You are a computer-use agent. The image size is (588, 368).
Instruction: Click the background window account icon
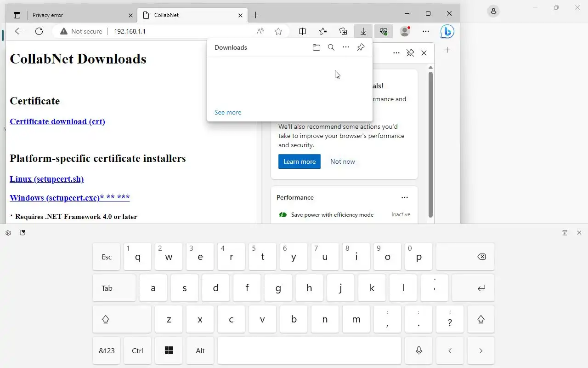493,11
